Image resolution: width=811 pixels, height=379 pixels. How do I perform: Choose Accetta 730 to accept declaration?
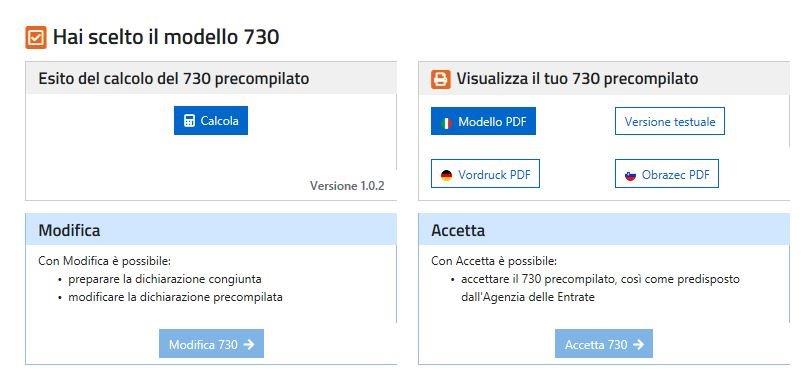[x=604, y=343]
